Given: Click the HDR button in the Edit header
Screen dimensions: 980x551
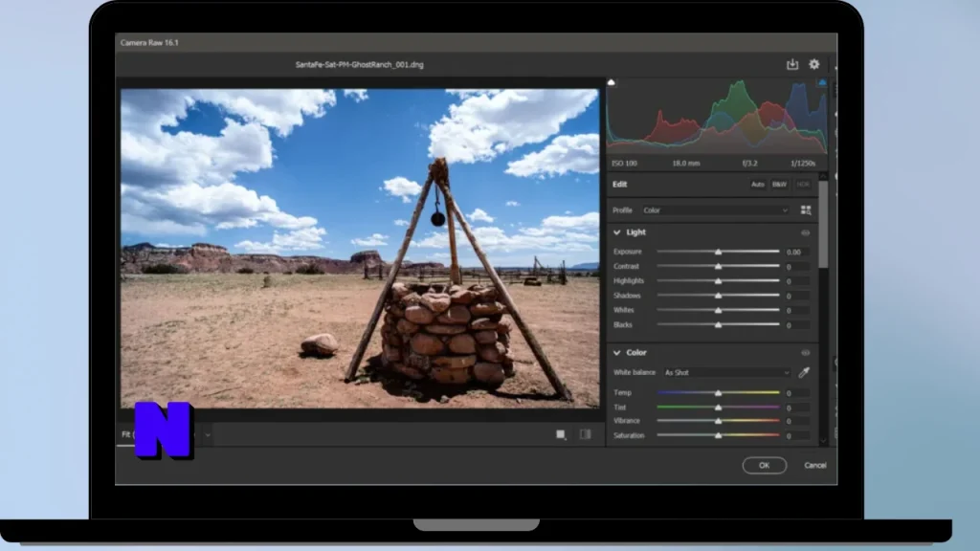Looking at the screenshot, I should click(803, 185).
